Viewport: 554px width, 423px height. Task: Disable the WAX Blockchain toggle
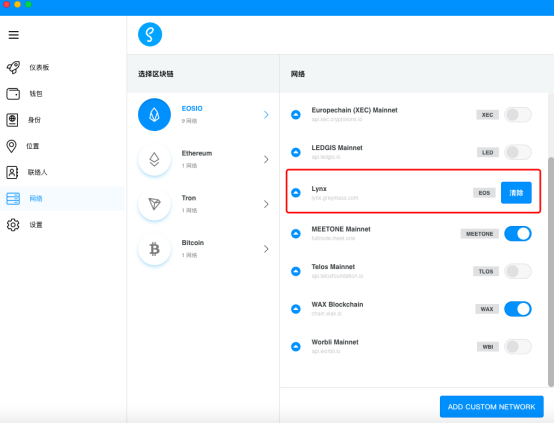pos(518,309)
